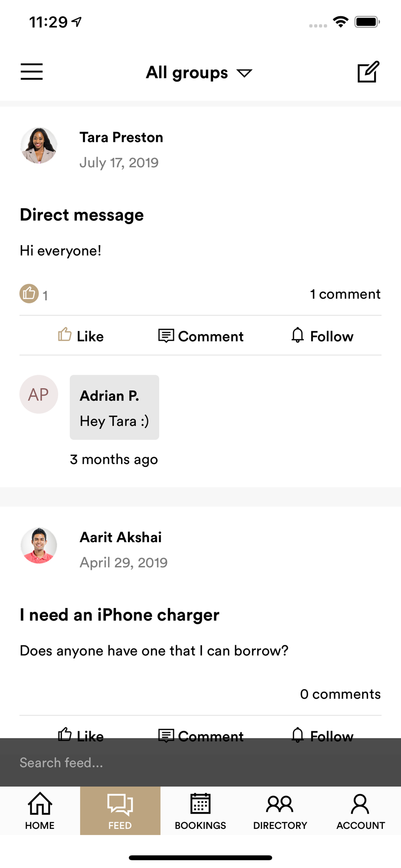401x868 pixels.
Task: Tap the compose new post icon
Action: 368,72
